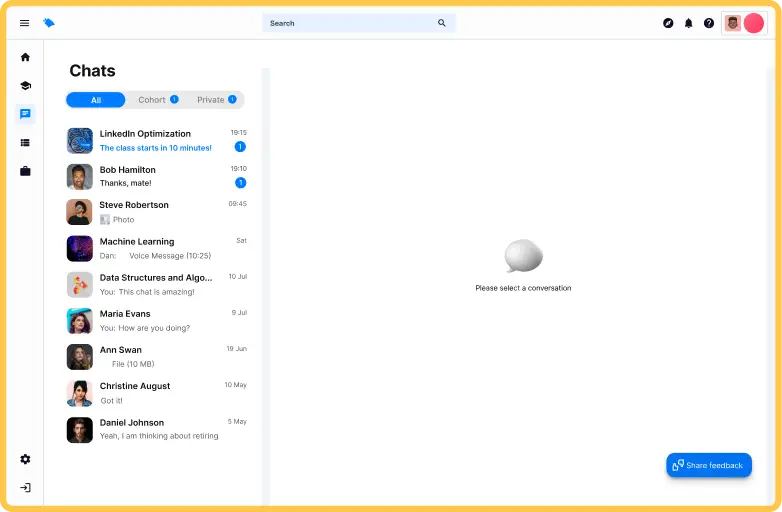Image resolution: width=782 pixels, height=512 pixels.
Task: Open the graduation cap courses icon
Action: [x=25, y=85]
